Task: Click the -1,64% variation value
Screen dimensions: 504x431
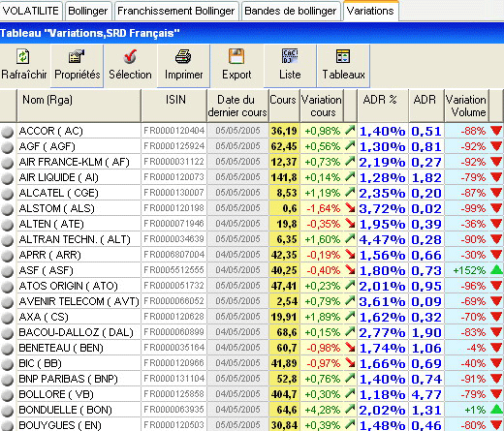Action: tap(324, 208)
